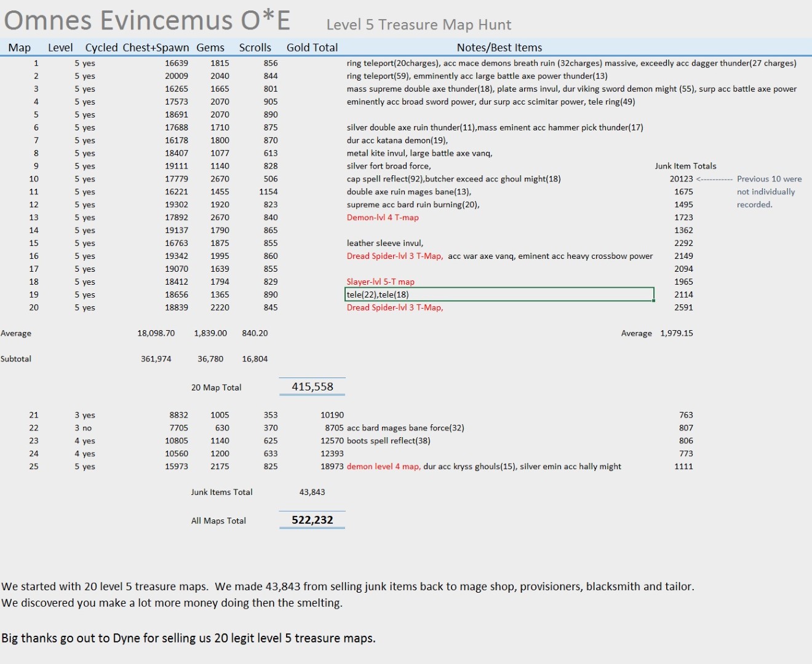Select the All Maps Total value 522,232
The width and height of the screenshot is (812, 664).
312,520
